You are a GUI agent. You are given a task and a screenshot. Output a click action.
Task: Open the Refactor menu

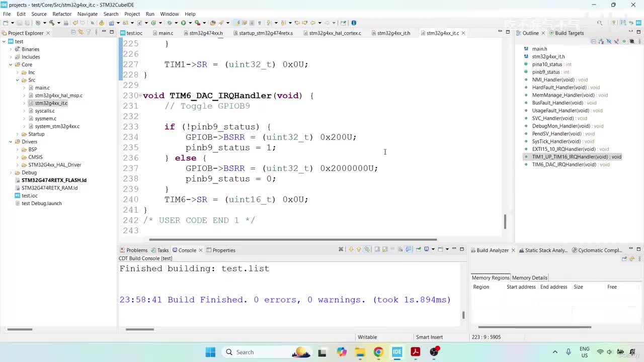62,14
